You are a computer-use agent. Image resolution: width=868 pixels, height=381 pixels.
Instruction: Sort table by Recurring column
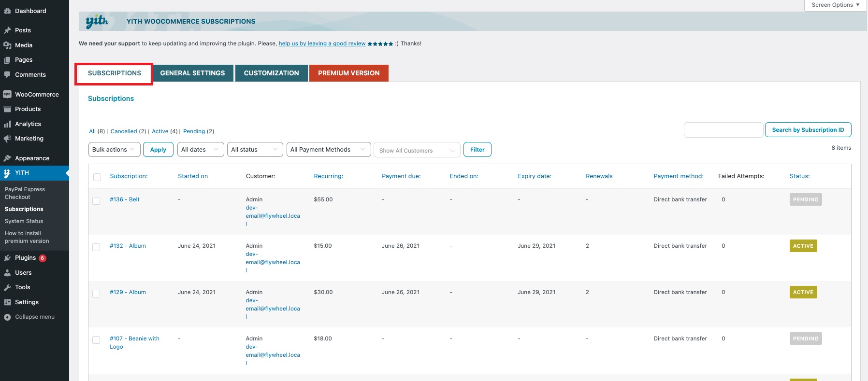pyautogui.click(x=329, y=176)
